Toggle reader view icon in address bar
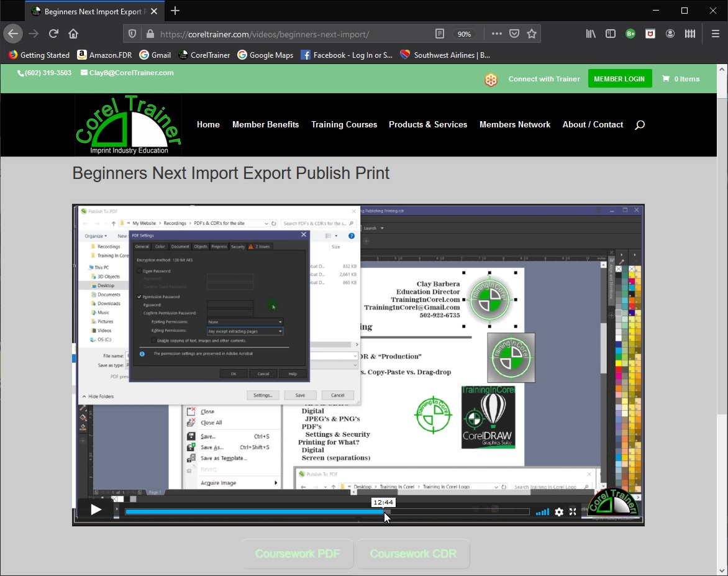 439,34
